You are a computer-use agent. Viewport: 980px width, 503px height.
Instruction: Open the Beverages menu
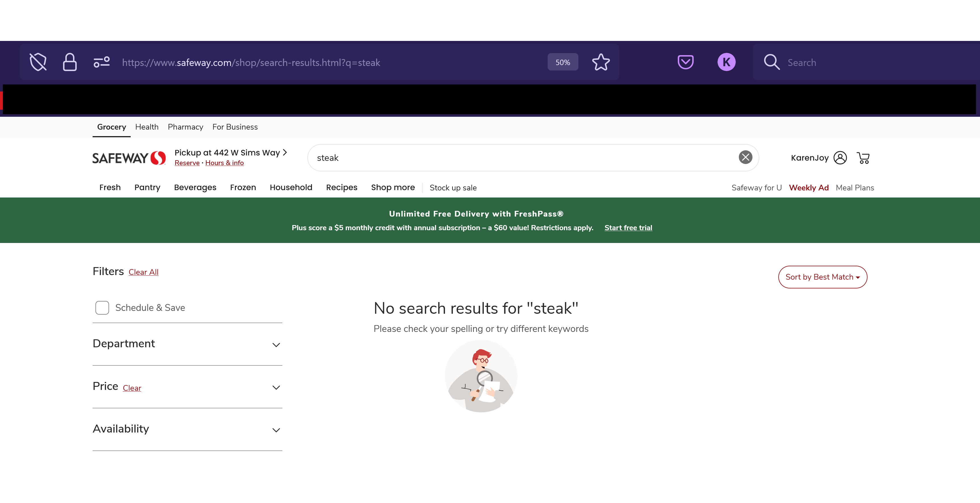(195, 187)
